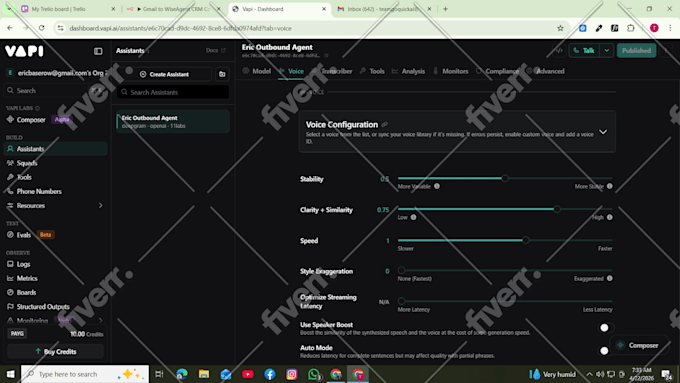Adjust the Clarity + Similarity slider
This screenshot has height=383, width=680.
(x=557, y=209)
